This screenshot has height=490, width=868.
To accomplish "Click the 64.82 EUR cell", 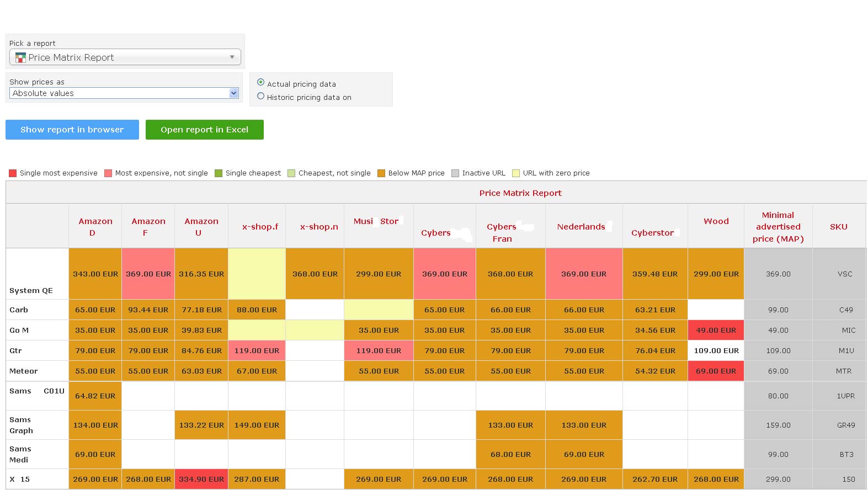I will pos(95,396).
